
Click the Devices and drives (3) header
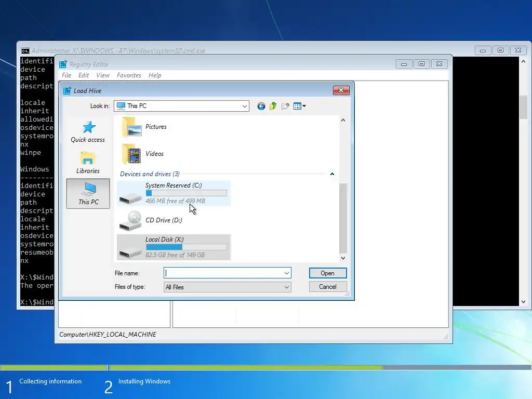[150, 174]
